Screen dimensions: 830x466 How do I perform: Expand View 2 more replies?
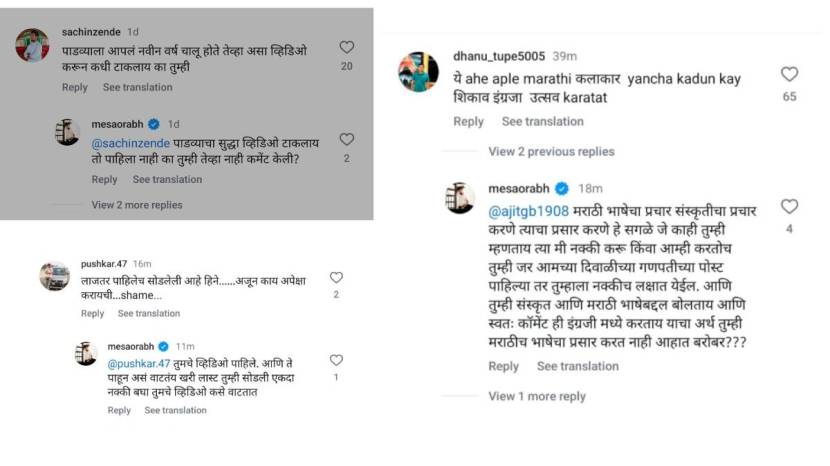click(137, 205)
